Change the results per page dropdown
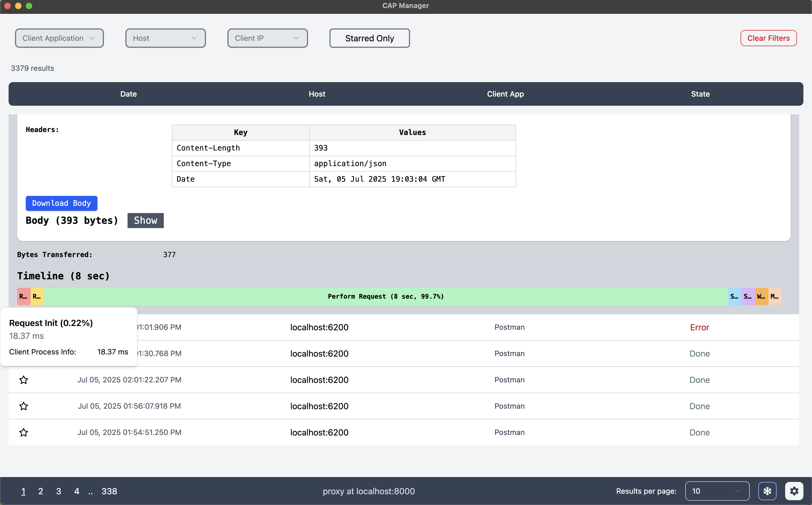The image size is (812, 505). click(717, 491)
